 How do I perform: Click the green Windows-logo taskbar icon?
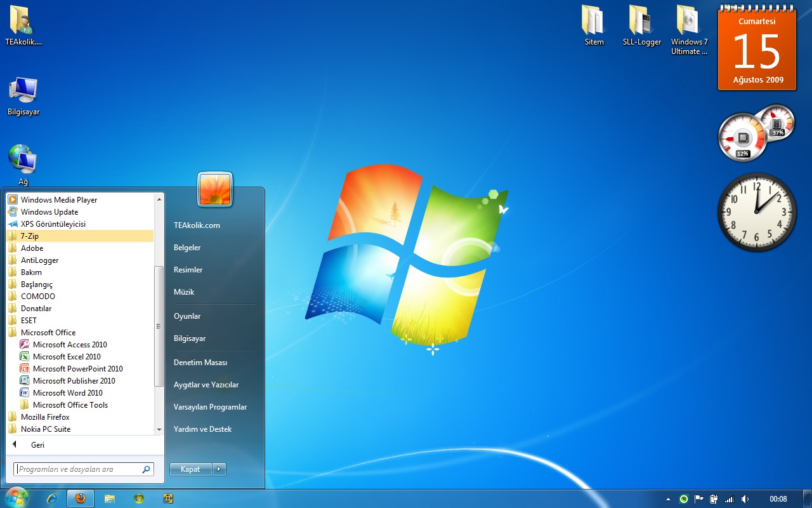click(139, 498)
